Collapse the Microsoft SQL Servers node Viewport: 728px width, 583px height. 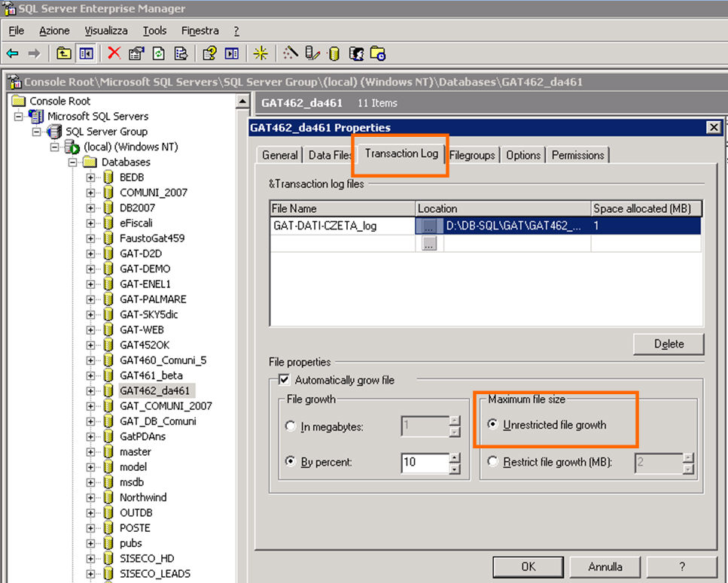click(x=19, y=116)
